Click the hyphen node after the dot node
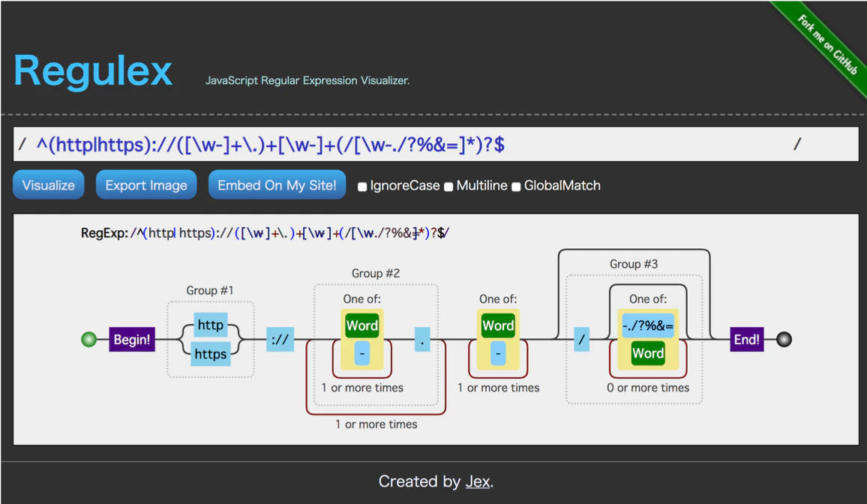The height and width of the screenshot is (504, 867). click(498, 353)
